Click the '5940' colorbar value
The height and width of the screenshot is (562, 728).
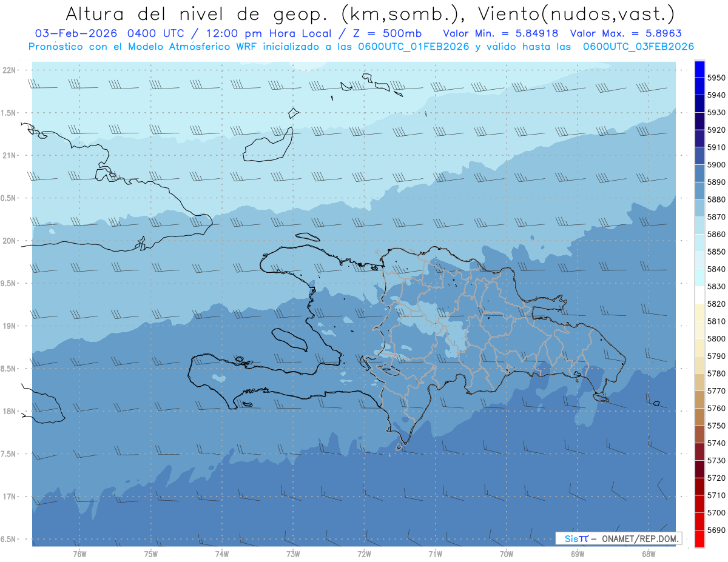click(x=716, y=95)
